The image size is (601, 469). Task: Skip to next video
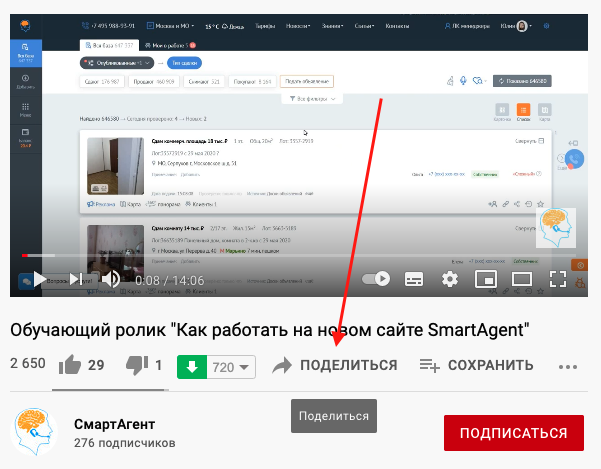pos(76,279)
